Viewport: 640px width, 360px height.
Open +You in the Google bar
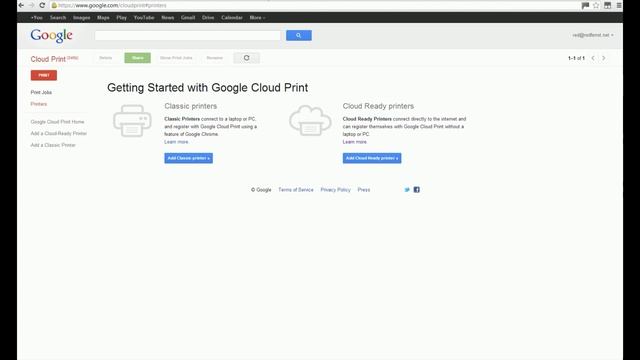pyautogui.click(x=36, y=18)
